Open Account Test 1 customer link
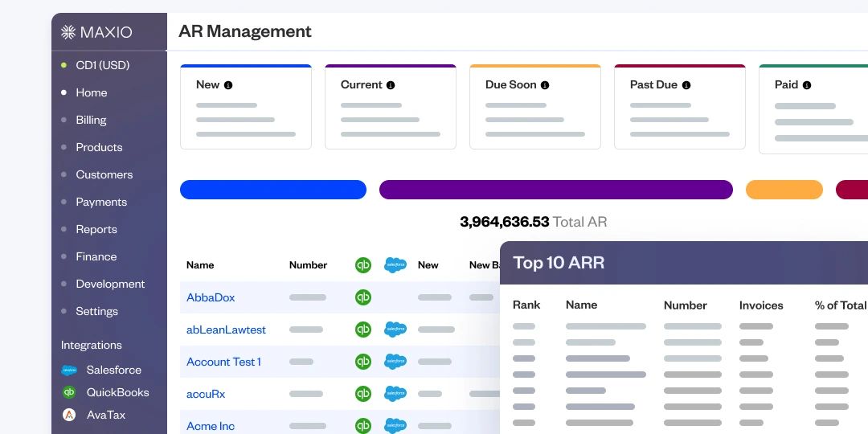The width and height of the screenshot is (868, 434). (223, 362)
